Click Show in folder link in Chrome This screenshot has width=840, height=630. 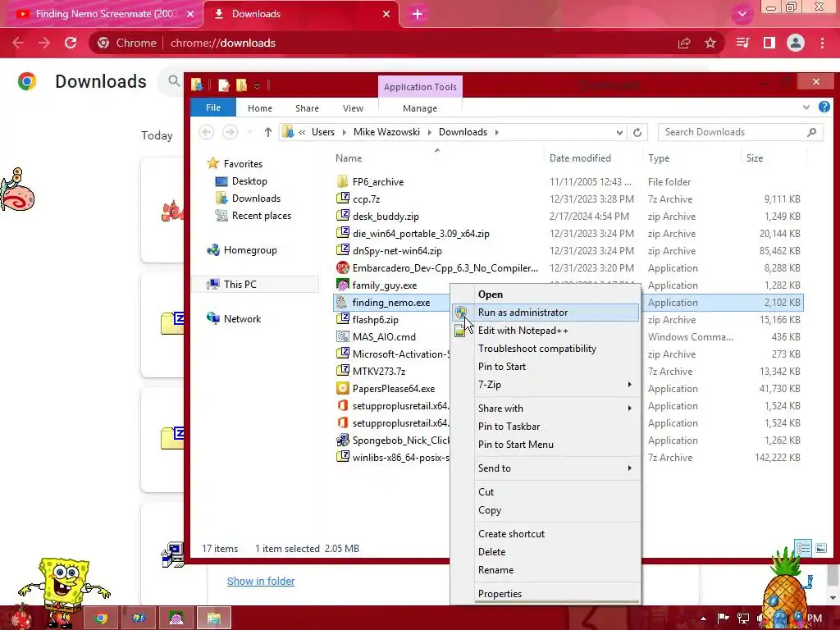(x=261, y=582)
